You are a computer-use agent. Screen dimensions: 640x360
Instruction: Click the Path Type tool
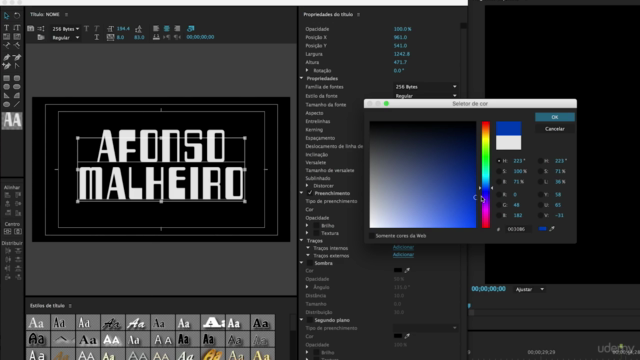pyautogui.click(x=7, y=46)
